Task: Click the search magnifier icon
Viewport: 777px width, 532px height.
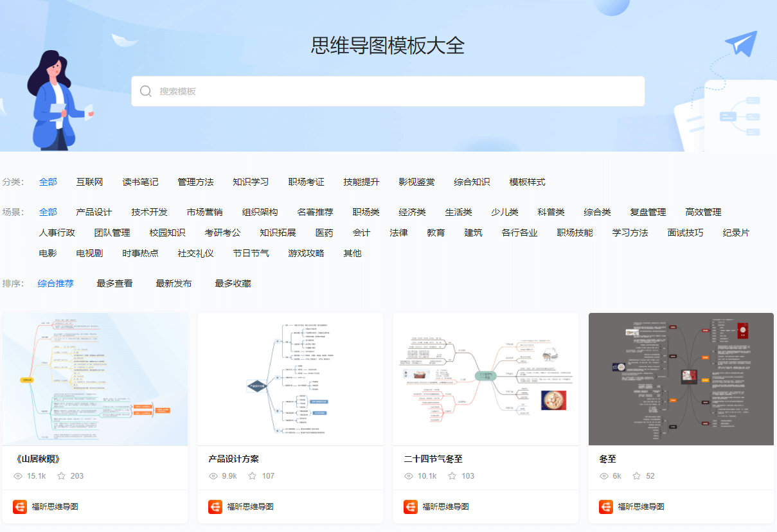Action: click(x=146, y=91)
